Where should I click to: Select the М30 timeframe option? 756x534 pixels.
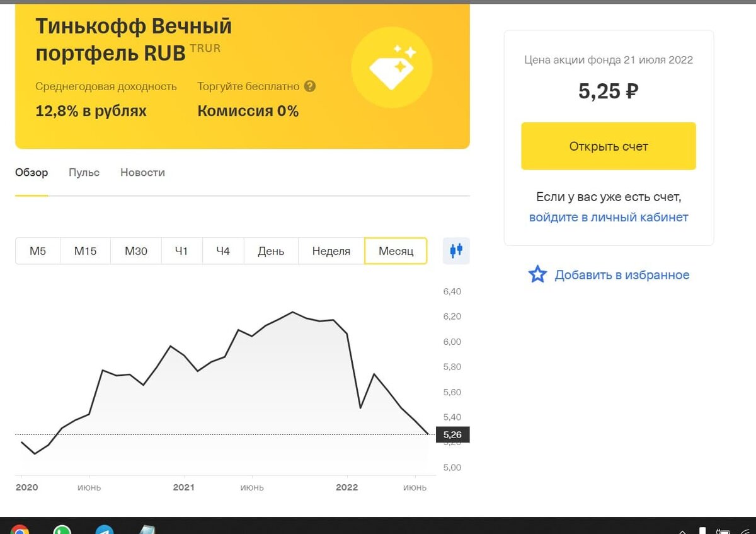[135, 250]
